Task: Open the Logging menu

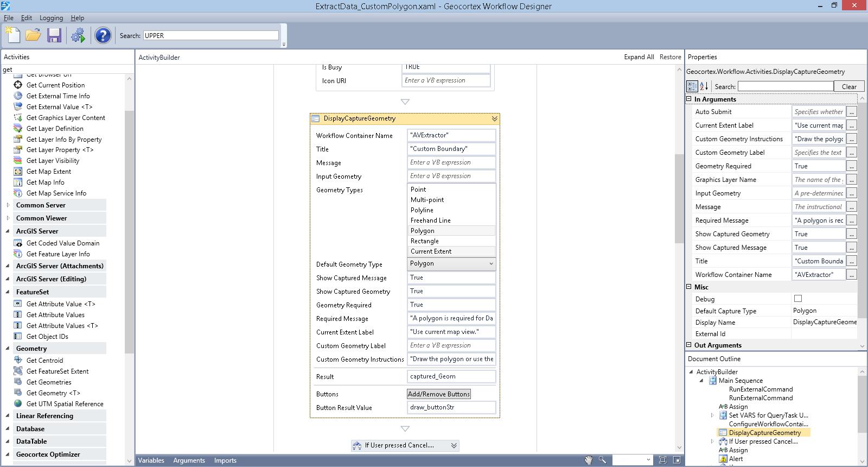Action: [51, 18]
